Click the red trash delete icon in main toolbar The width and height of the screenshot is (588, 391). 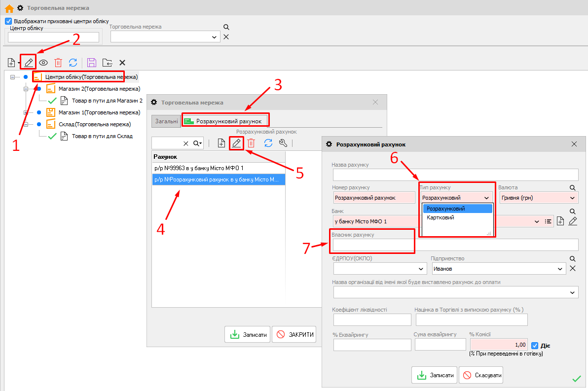coord(58,63)
